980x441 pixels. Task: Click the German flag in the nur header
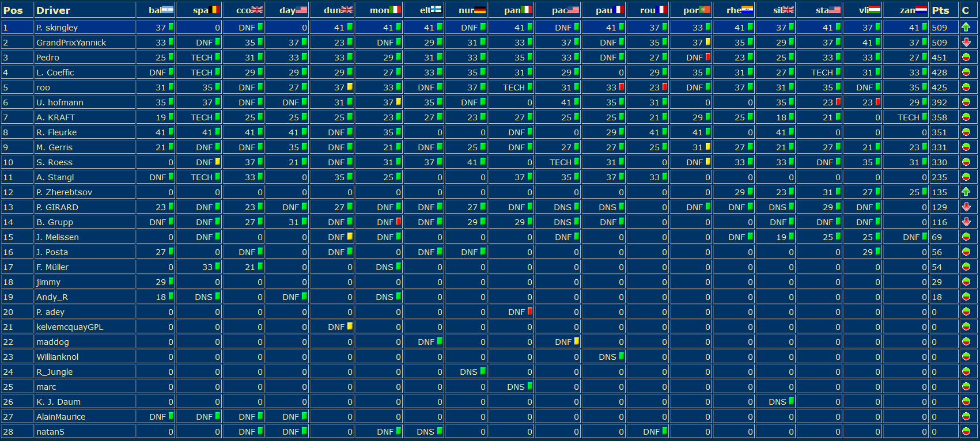[480, 10]
